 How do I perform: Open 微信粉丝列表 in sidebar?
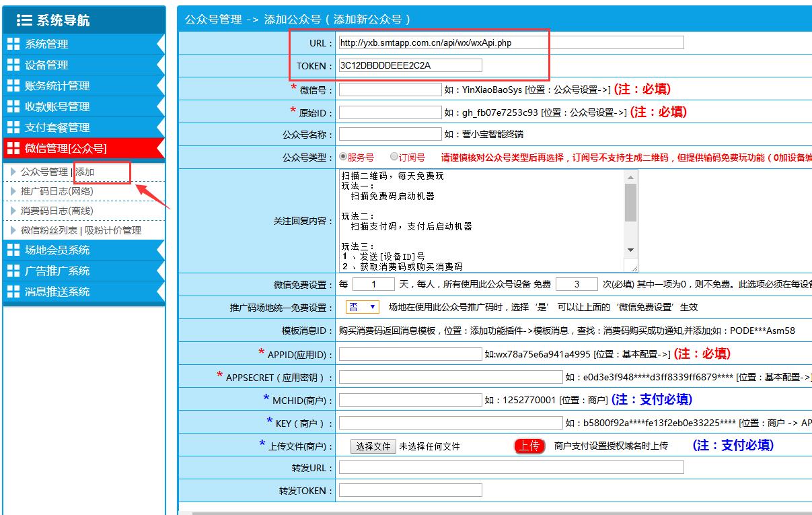tap(49, 230)
